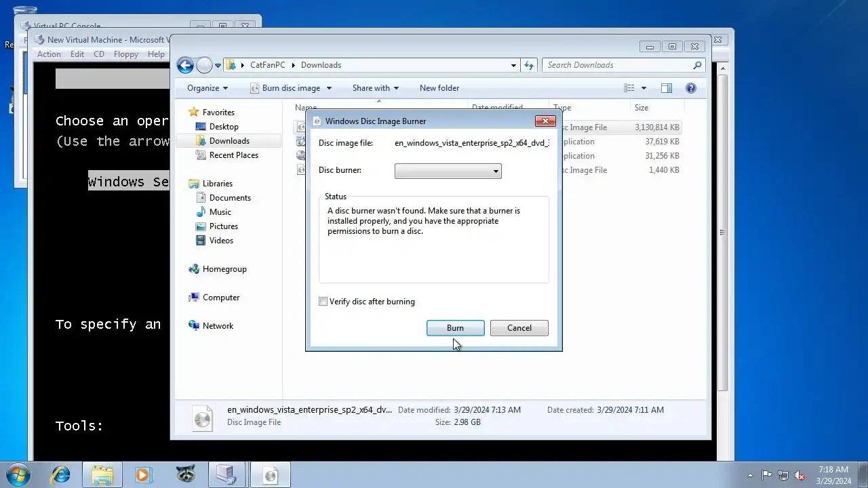Click the muted volume tray icon
This screenshot has width=868, height=488.
tap(800, 475)
